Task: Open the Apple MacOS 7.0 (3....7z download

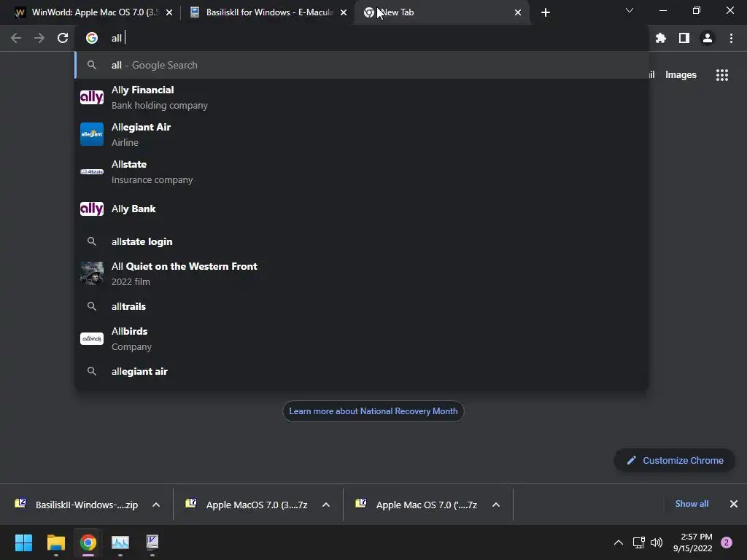Action: (247, 505)
